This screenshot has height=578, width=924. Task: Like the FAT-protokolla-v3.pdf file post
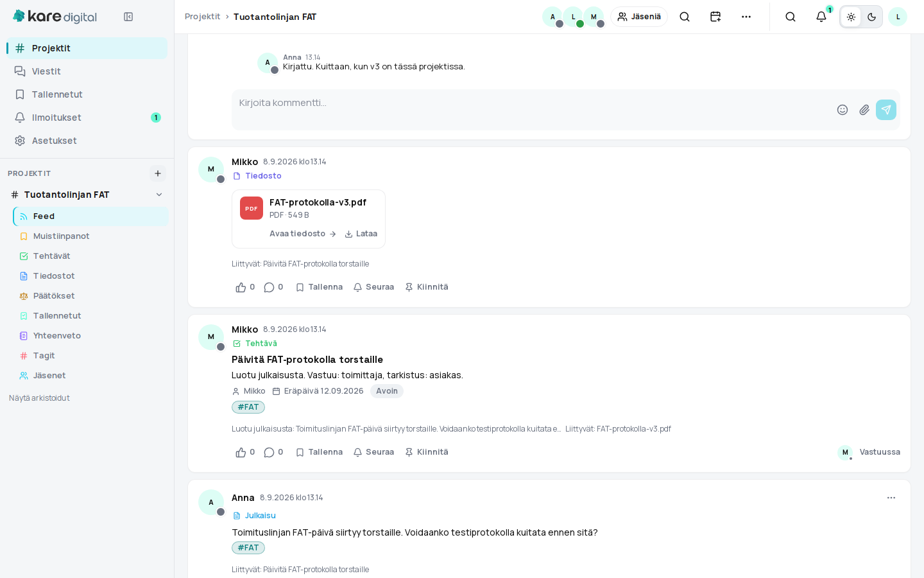tap(245, 287)
